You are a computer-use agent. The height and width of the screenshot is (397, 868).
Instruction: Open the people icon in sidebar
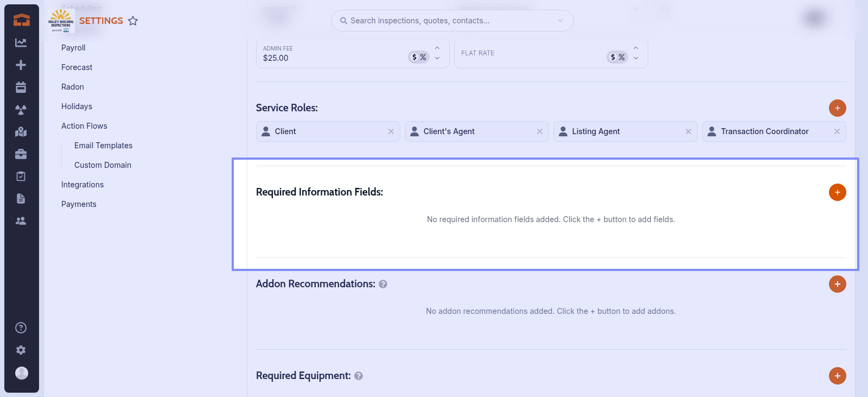point(21,221)
